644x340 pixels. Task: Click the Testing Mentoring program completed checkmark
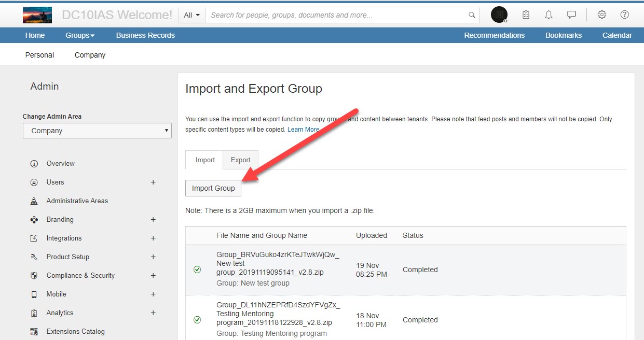pos(197,320)
